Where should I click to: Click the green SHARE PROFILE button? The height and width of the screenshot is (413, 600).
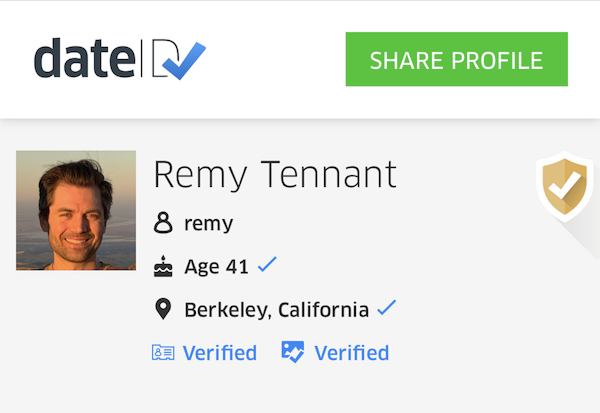(456, 59)
